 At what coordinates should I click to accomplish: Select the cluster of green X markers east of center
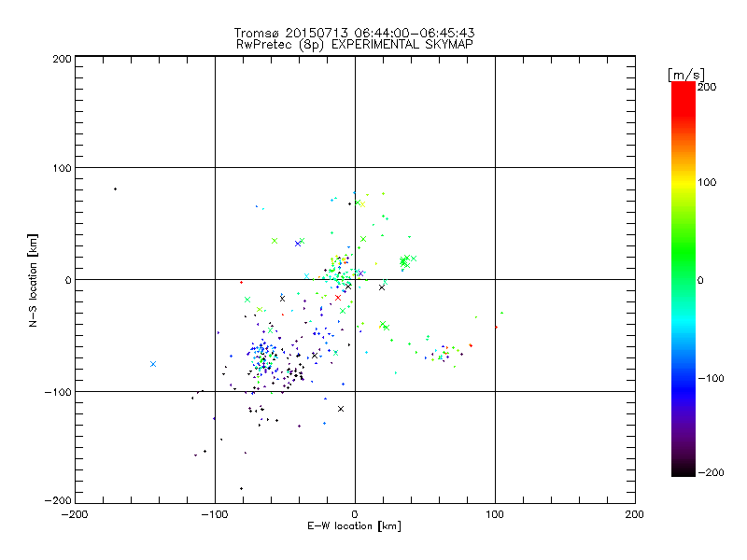[x=405, y=261]
